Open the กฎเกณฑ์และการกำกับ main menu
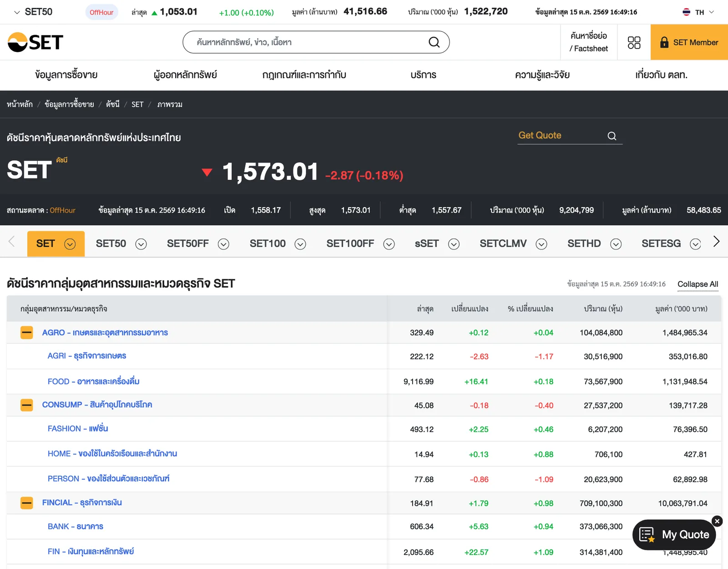 (x=304, y=75)
